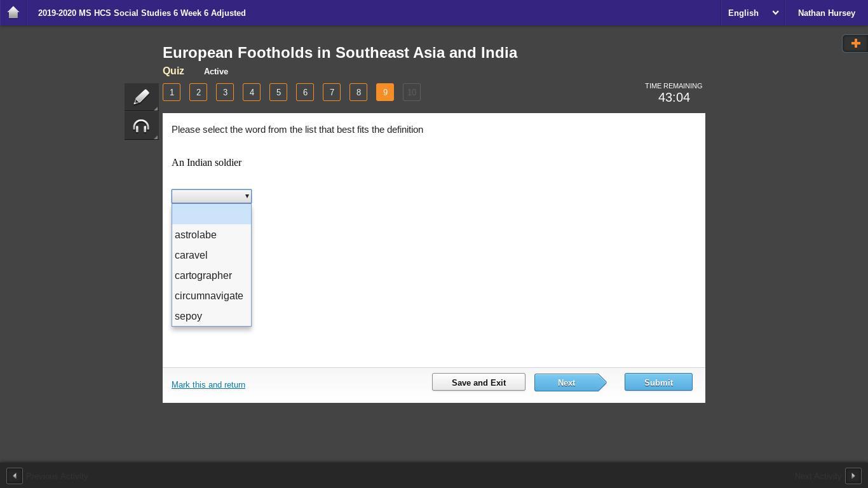Screen dimensions: 868x488
Task: Click the course title in header
Action: (x=142, y=13)
